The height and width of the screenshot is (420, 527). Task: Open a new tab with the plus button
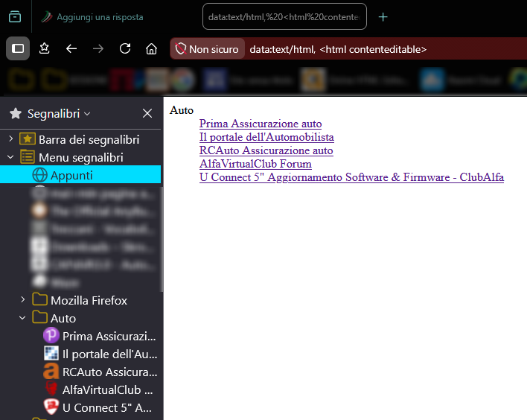(383, 17)
